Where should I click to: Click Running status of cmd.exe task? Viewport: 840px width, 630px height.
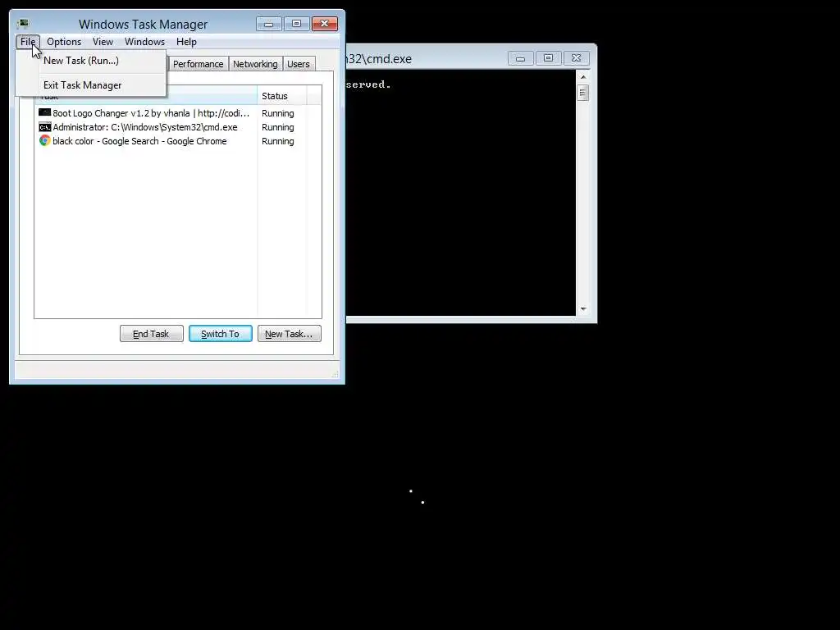(277, 127)
